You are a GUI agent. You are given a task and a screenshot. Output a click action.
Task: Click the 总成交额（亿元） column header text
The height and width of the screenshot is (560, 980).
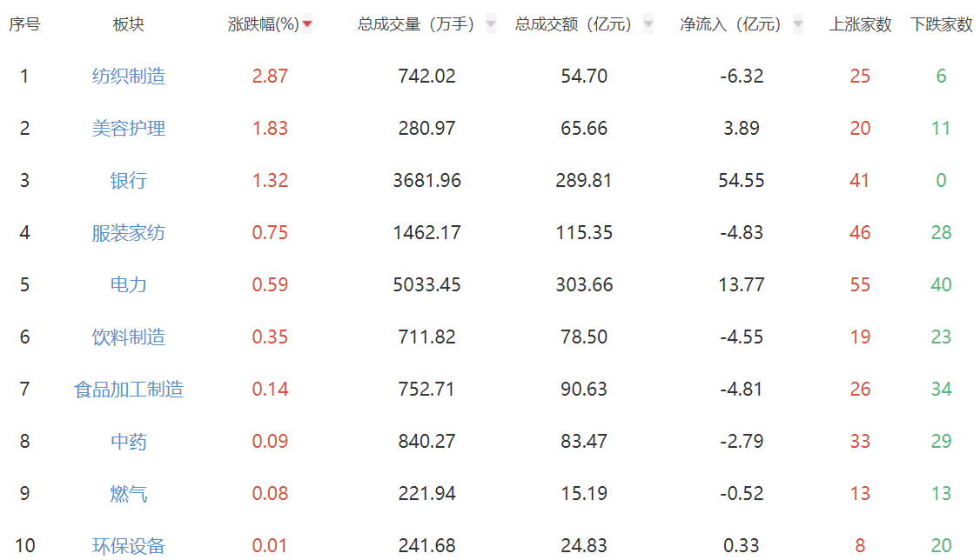tap(574, 24)
